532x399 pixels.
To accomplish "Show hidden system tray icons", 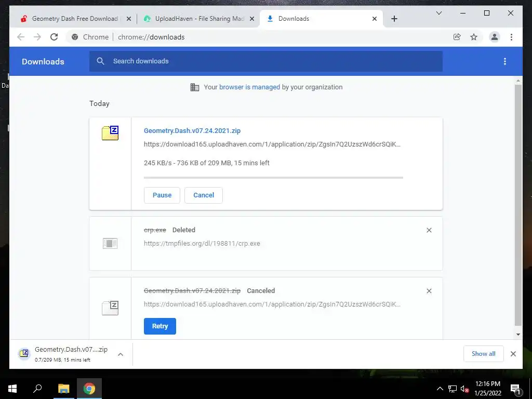I will [440, 389].
